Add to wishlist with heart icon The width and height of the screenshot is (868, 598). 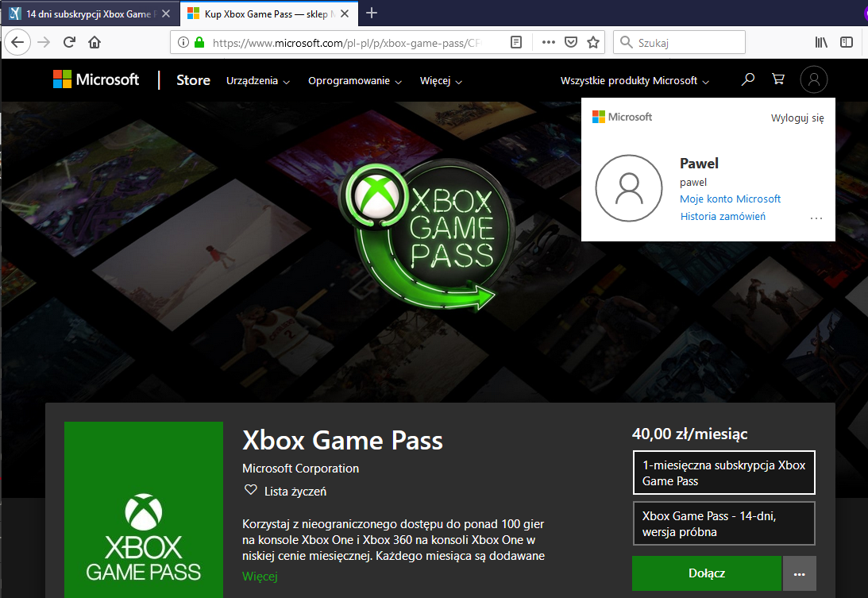click(x=251, y=491)
